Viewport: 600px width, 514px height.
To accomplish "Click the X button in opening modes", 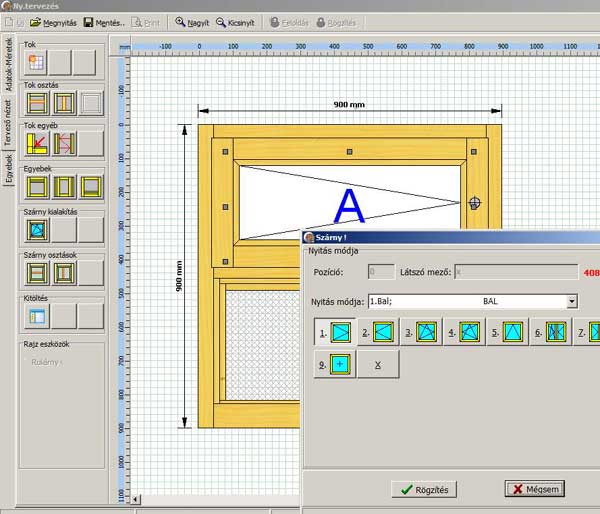I will click(378, 364).
